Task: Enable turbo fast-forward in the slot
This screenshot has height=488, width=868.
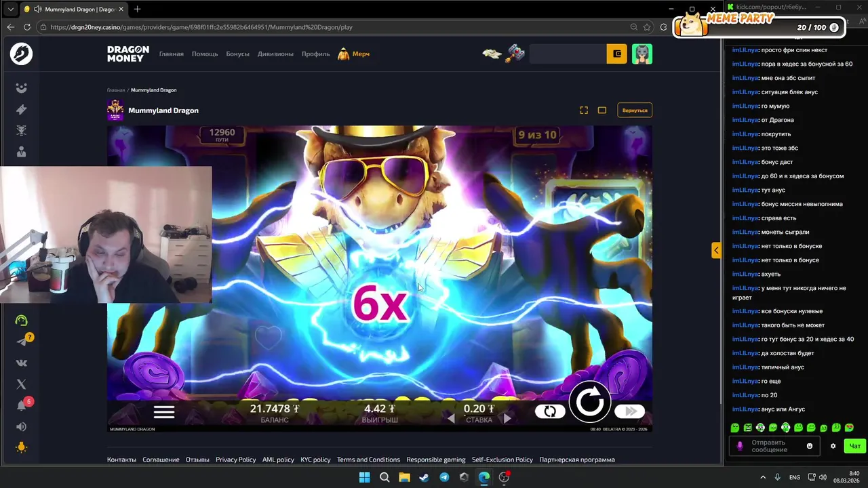Action: click(x=630, y=411)
